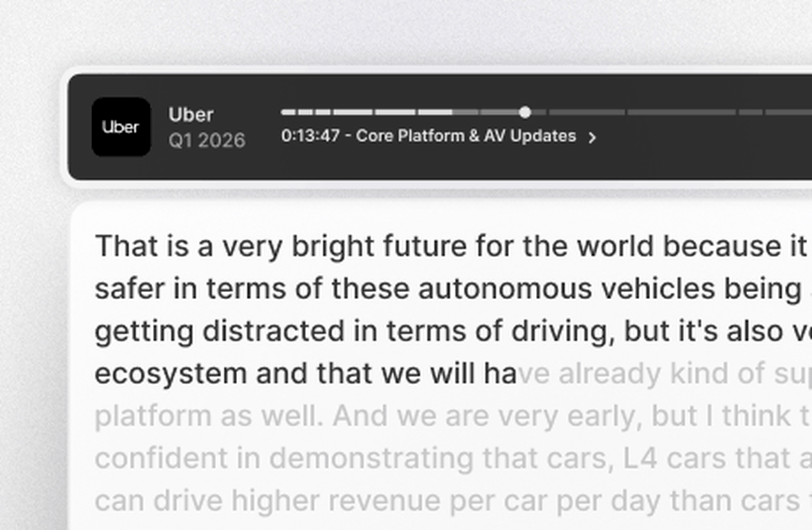812x530 pixels.
Task: Open the Core Platform & AV Updates chapter label
Action: pos(429,136)
